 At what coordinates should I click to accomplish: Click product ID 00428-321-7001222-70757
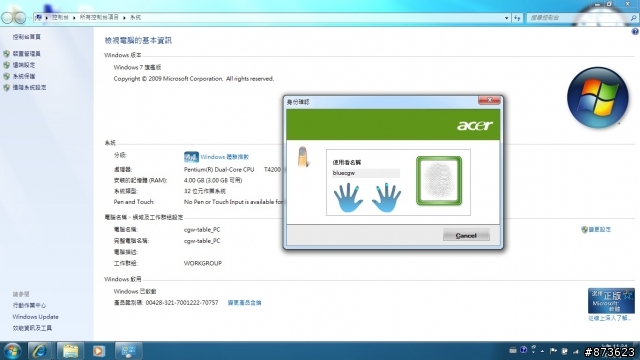point(182,302)
